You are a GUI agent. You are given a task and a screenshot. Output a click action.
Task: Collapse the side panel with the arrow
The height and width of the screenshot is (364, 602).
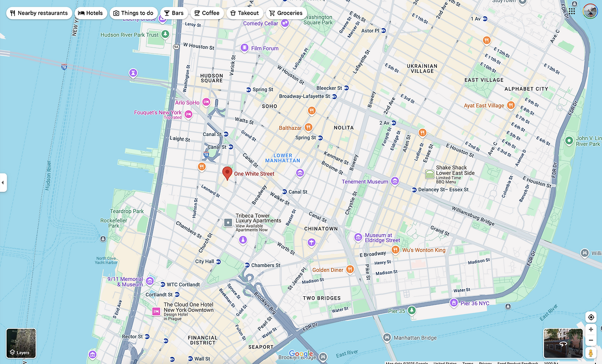pos(4,182)
